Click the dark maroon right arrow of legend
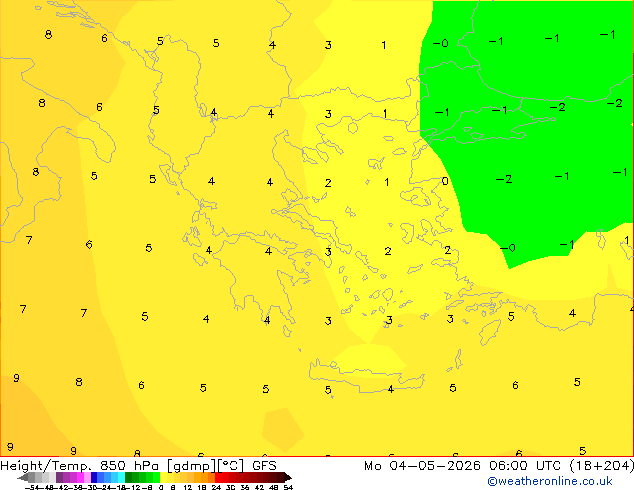 point(287,477)
